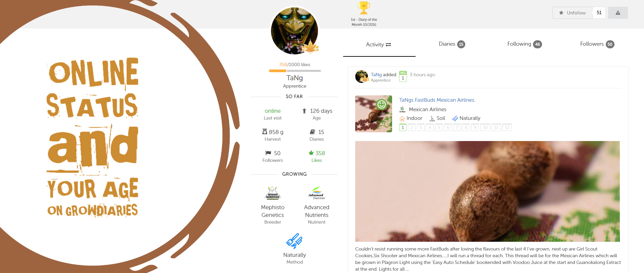Open the Mephisto Genetics breeder logo
Viewport: 644px width, 273px height.
coord(273,193)
